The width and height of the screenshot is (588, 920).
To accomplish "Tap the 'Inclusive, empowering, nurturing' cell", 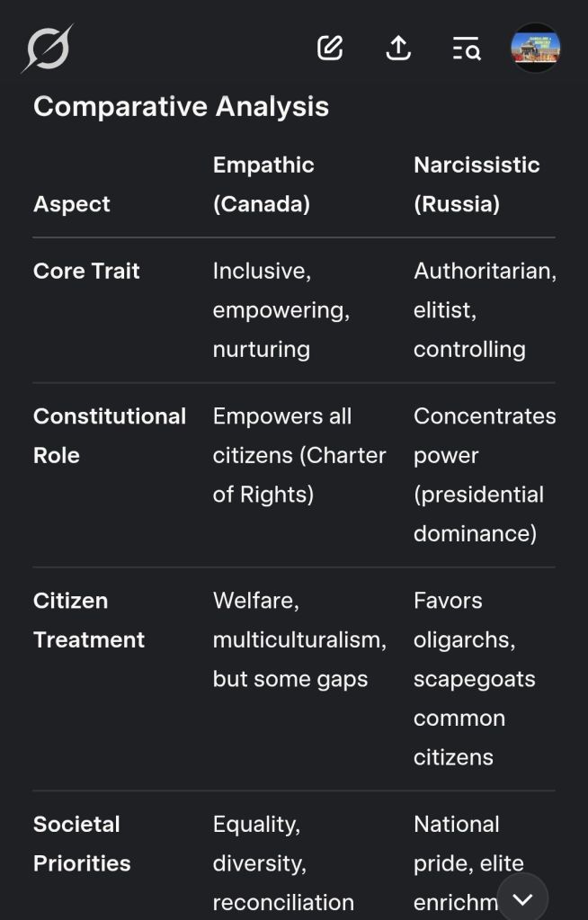I will (x=281, y=309).
